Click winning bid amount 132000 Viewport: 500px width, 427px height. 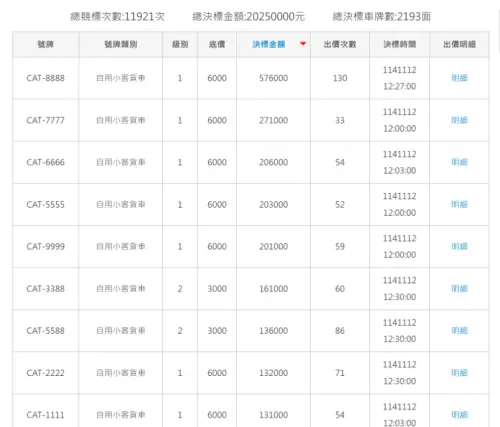coord(274,373)
